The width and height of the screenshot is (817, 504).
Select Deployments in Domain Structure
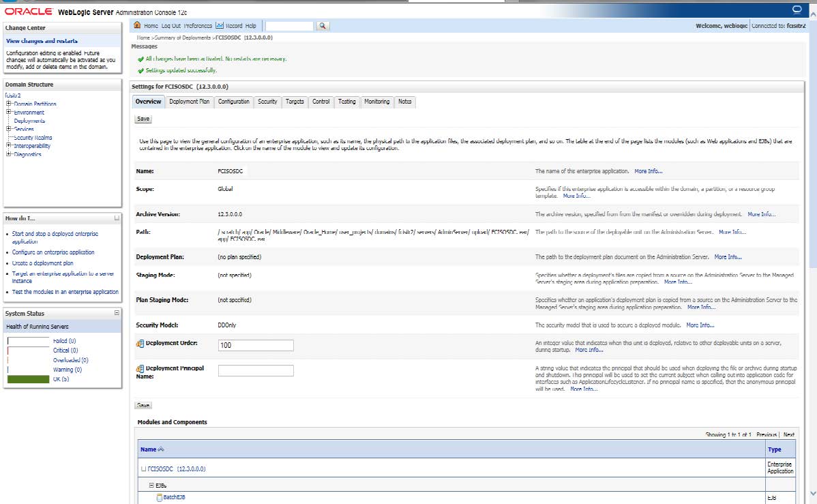[29, 121]
